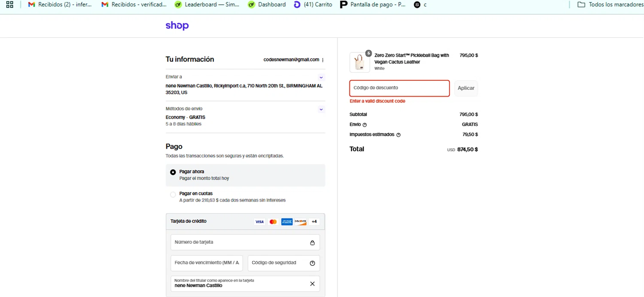The width and height of the screenshot is (644, 297).
Task: Click the Pago heading
Action: tap(174, 147)
